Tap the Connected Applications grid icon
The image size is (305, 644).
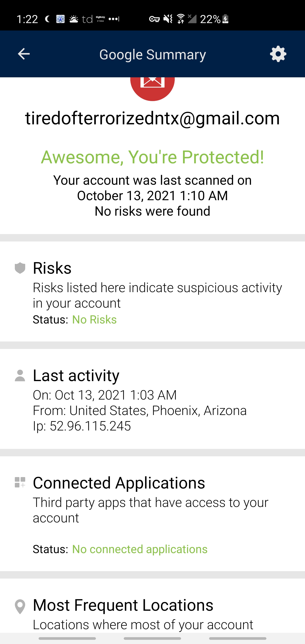(x=20, y=482)
